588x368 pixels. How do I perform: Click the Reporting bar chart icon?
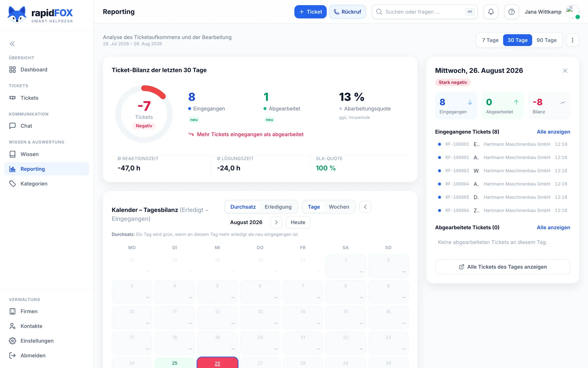click(x=12, y=169)
